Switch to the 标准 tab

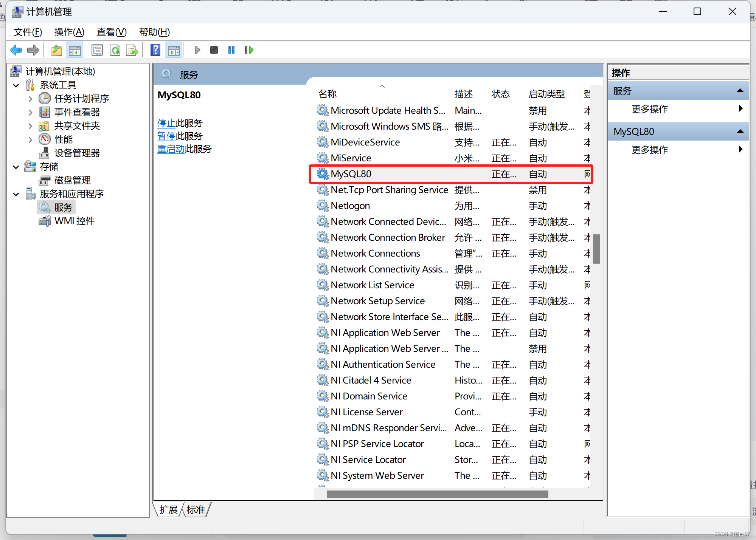(x=196, y=509)
